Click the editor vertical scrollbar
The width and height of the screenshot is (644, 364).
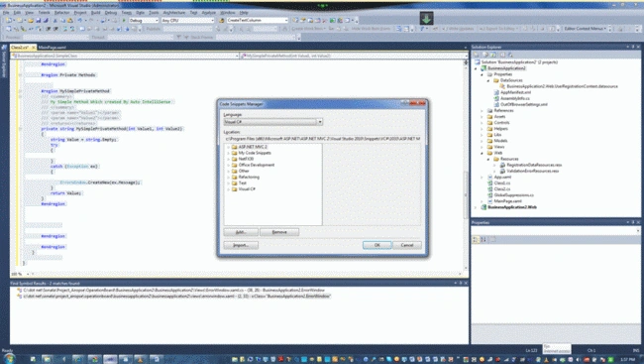click(466, 165)
